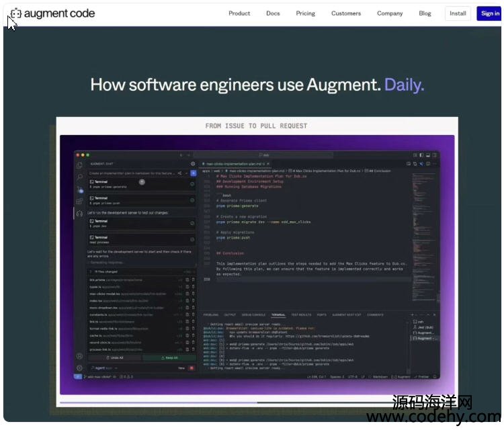
Task: Click status circle of pnpm prisma push terminal
Action: click(192, 200)
